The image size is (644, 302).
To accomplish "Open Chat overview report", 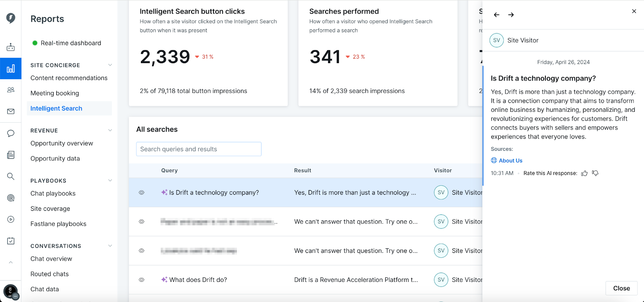I will (x=51, y=259).
